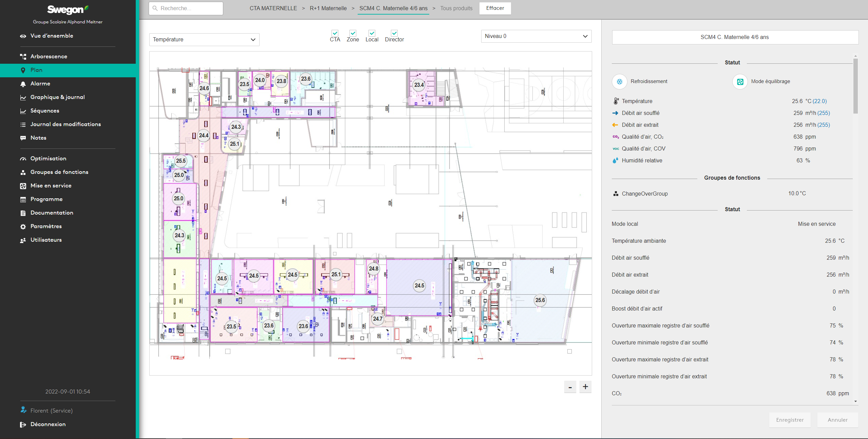Open the Optimisation menu item
Viewport: 868px width, 439px height.
[x=48, y=159]
